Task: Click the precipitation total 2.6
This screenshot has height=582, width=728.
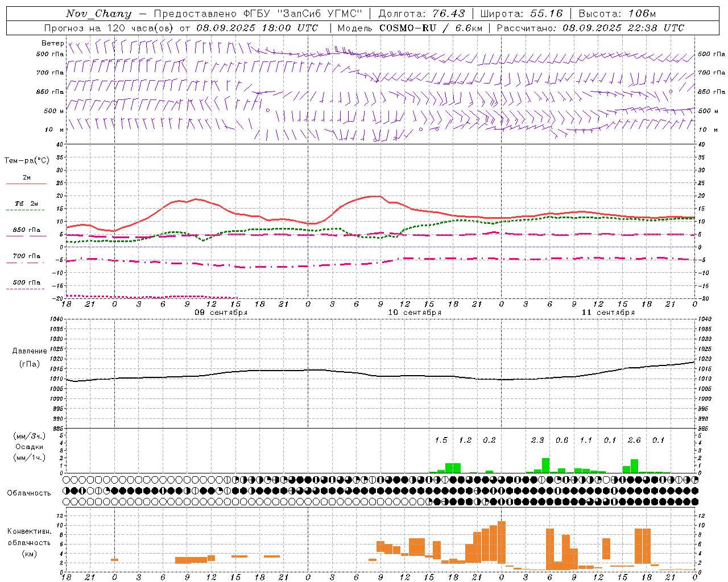Action: (634, 440)
